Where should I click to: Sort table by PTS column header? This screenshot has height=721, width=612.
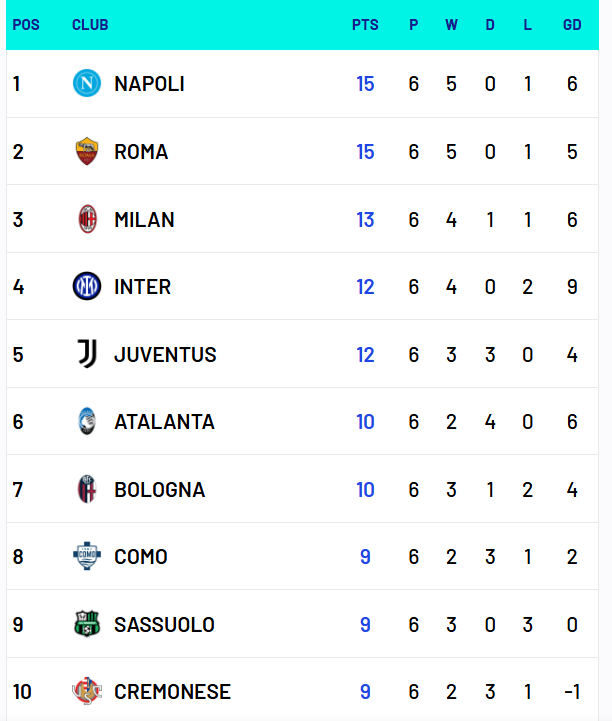point(365,25)
